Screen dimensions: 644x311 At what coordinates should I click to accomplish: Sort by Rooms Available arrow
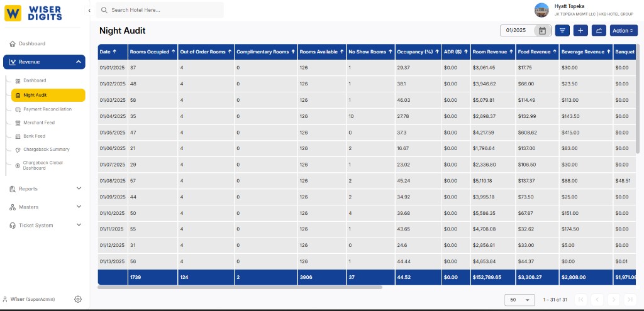click(341, 52)
